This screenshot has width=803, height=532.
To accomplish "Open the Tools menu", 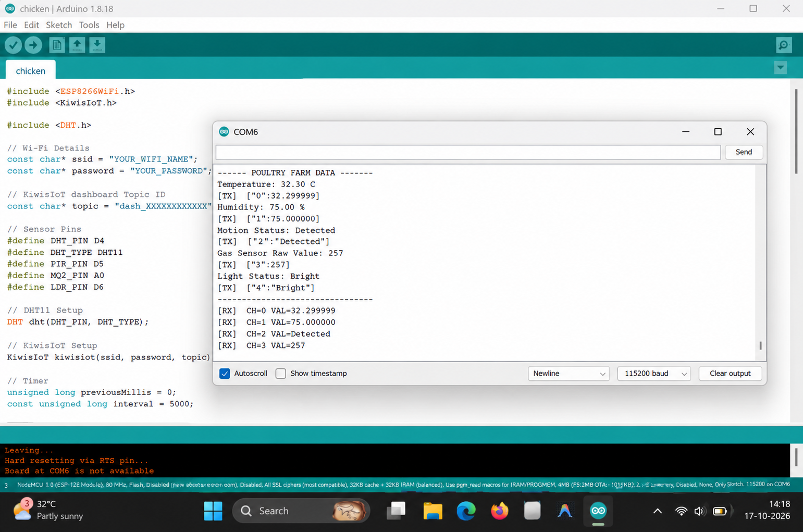I will 89,25.
